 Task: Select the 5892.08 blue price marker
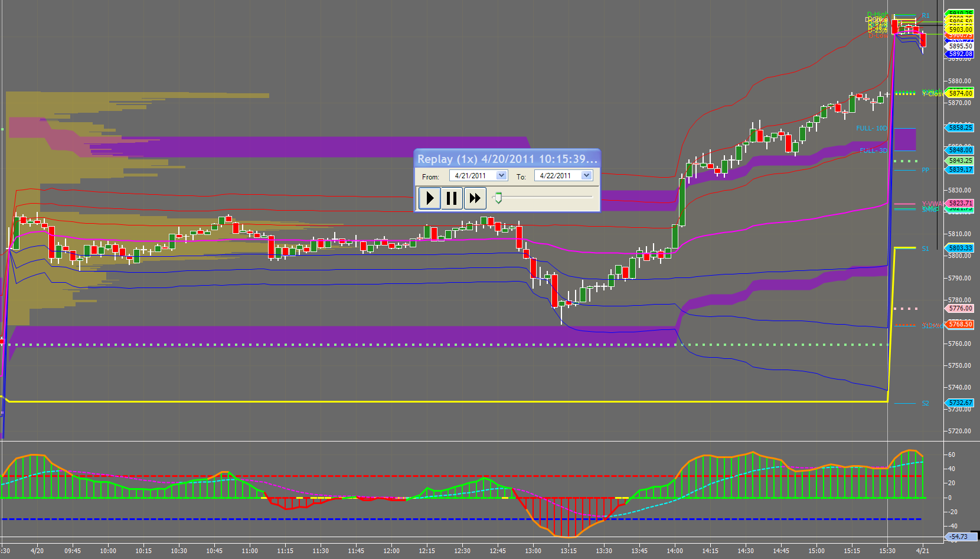[x=961, y=54]
